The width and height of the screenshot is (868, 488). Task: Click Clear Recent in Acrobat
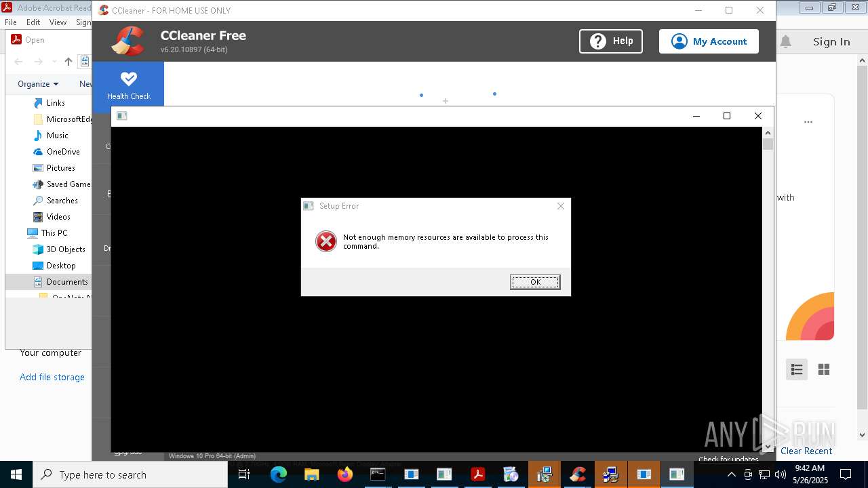point(806,451)
